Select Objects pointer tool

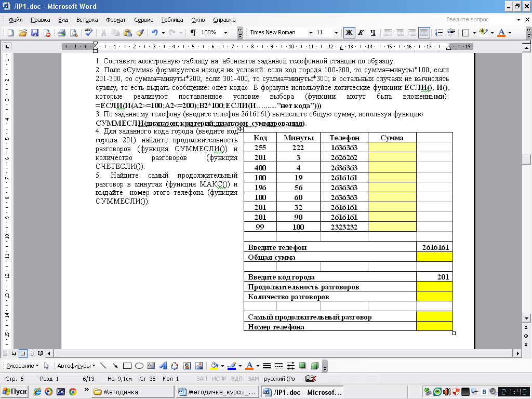pos(46,366)
